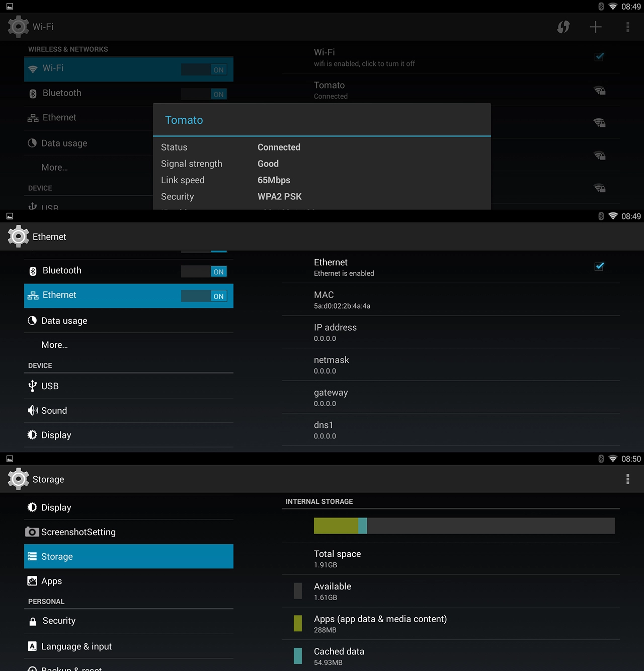Screen dimensions: 644x671
Task: Tap the settings gear beside the Ethernet title
Action: [x=19, y=237]
